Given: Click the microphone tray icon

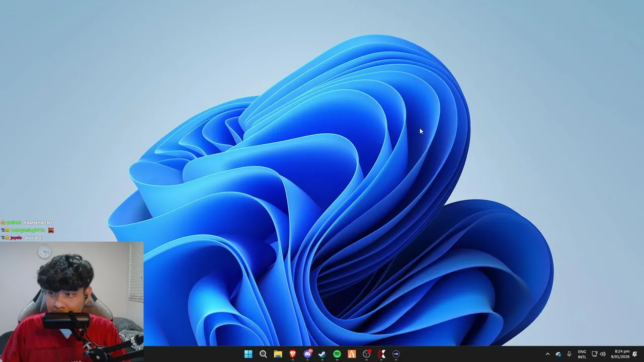Looking at the screenshot, I should [569, 354].
